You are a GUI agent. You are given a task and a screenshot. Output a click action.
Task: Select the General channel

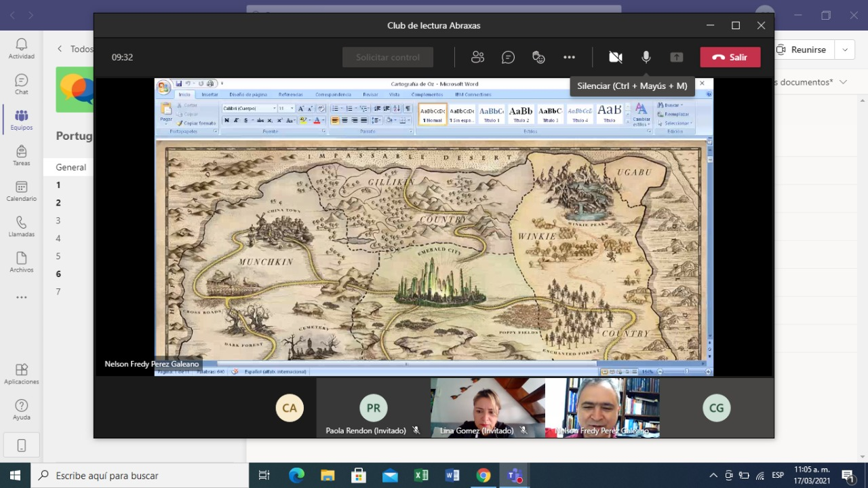tap(71, 167)
